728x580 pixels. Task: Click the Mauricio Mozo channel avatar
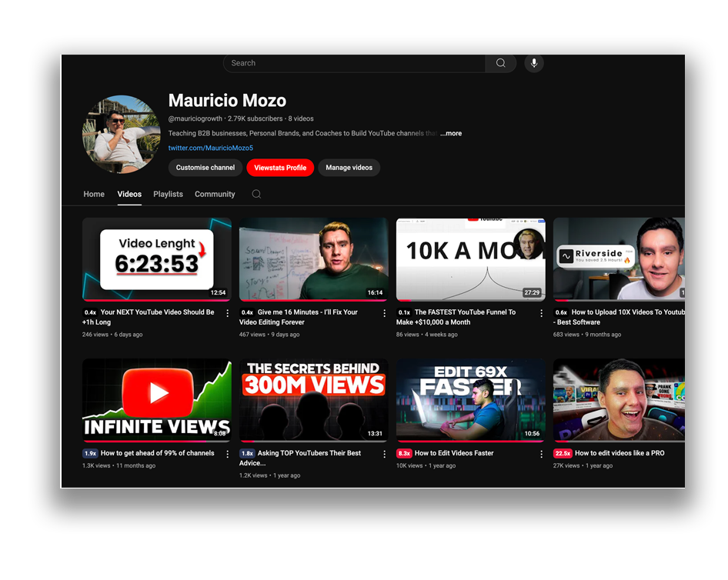click(121, 135)
